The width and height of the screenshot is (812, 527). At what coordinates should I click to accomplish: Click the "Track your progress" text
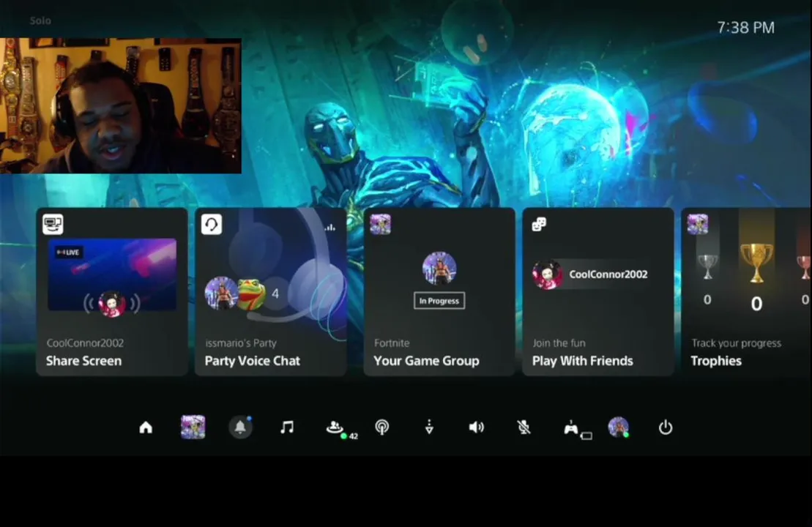(x=737, y=343)
